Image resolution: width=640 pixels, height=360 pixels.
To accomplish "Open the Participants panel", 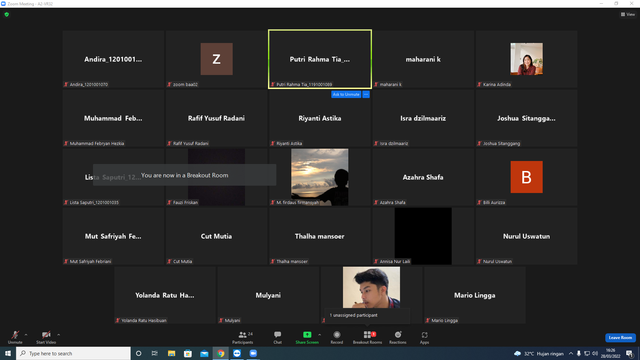I will (243, 337).
